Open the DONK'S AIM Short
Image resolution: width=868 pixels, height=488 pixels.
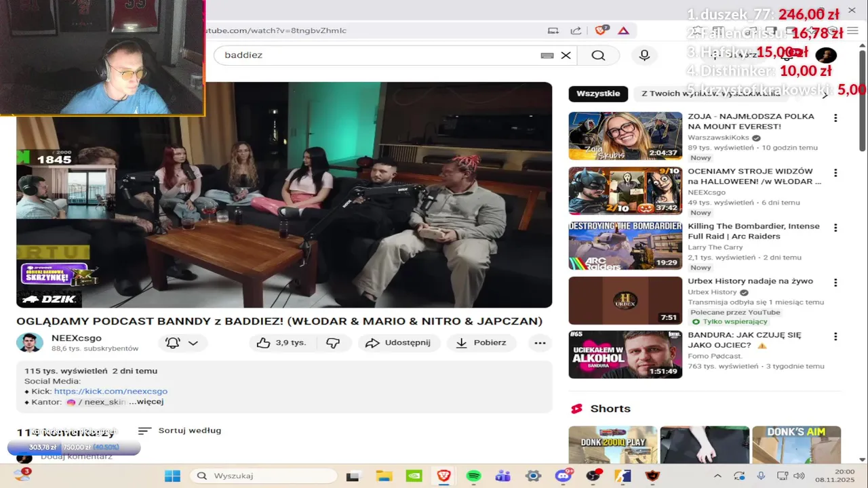coord(797,445)
